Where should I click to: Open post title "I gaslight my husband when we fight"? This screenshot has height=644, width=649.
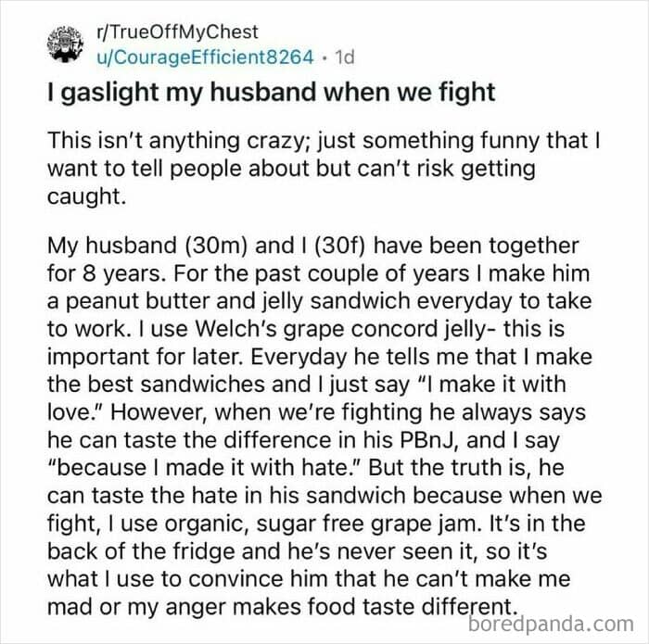click(x=271, y=93)
